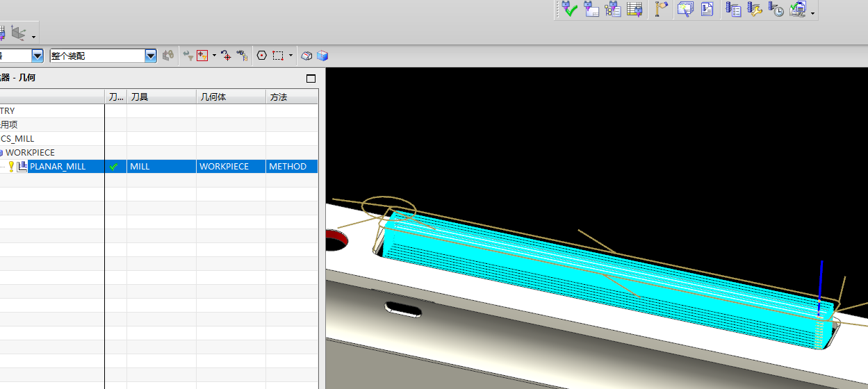Click the red hole on the part
Image resolution: width=868 pixels, height=389 pixels.
pos(336,241)
